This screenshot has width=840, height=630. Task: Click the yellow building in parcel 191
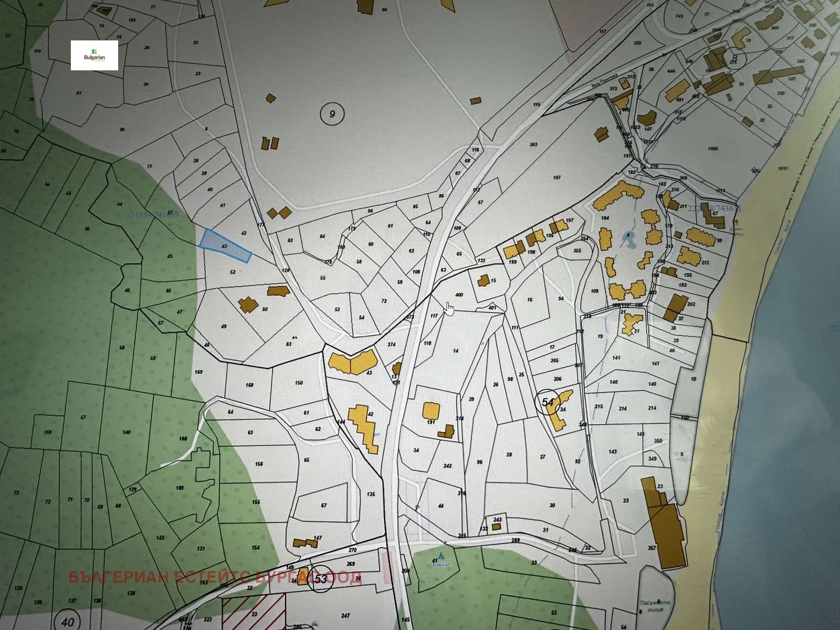(432, 410)
